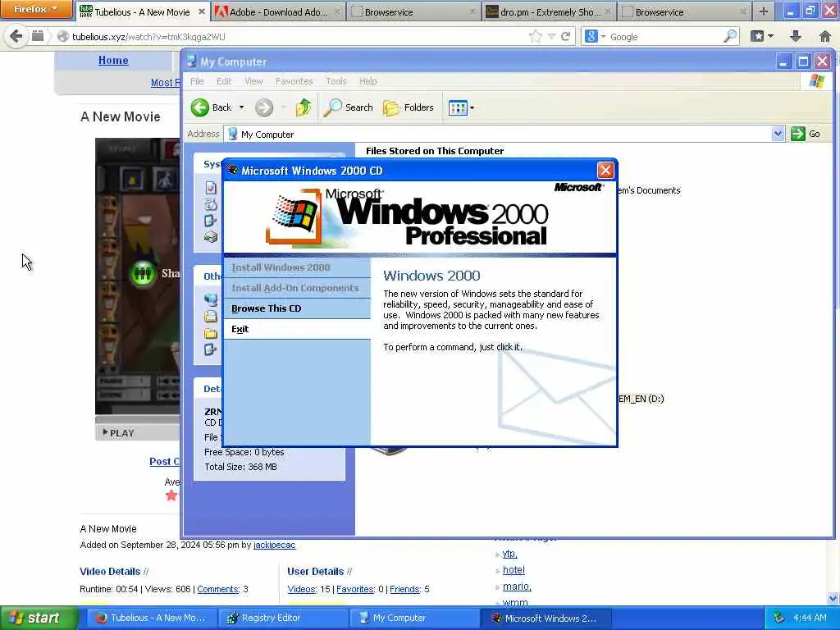This screenshot has height=630, width=840.
Task: Open the Videos link in User Details
Action: point(302,589)
